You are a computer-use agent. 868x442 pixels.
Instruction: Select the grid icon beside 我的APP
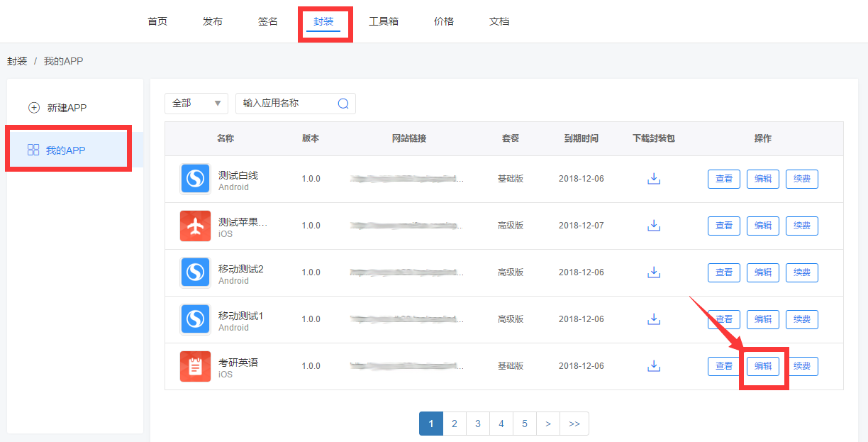[x=33, y=150]
